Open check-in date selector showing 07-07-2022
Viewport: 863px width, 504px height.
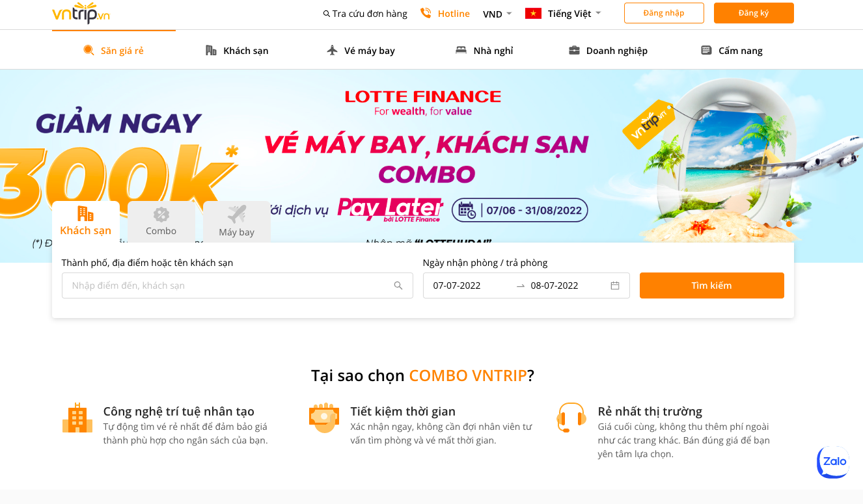(x=462, y=285)
